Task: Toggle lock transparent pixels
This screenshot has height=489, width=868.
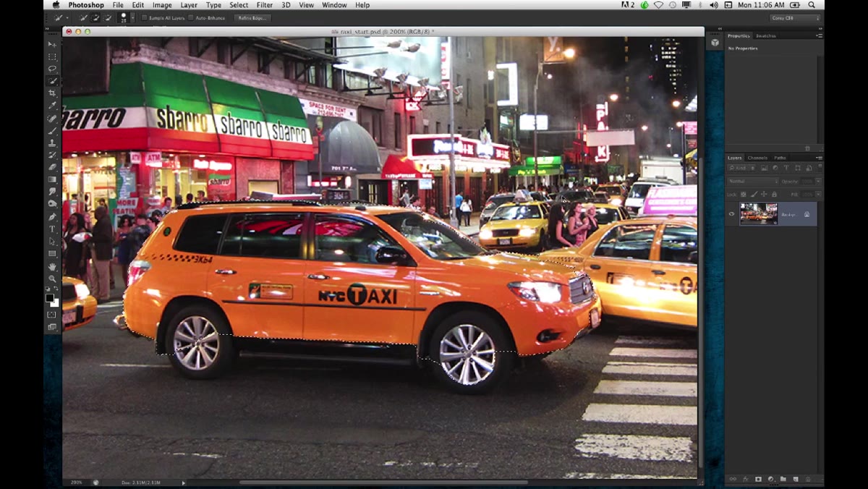Action: [743, 194]
